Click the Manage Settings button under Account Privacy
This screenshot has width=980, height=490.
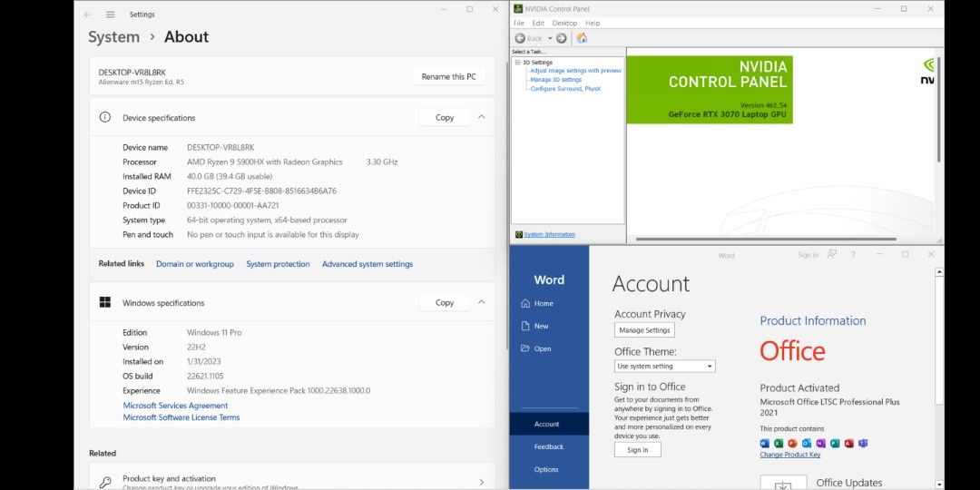(644, 330)
